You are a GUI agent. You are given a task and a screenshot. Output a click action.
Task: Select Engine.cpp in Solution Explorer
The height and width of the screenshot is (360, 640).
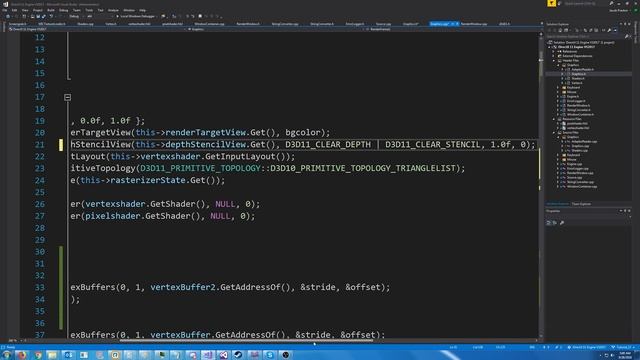pos(574,164)
